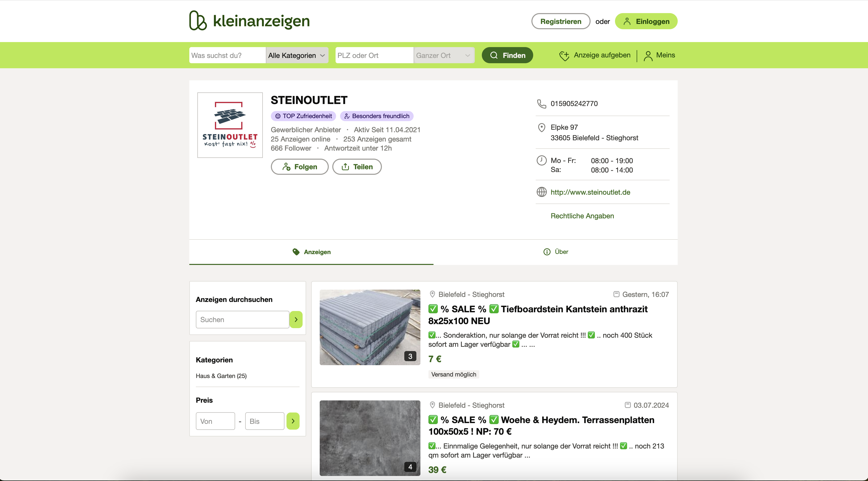
Task: Click the location pin icon beside Elpke 97
Action: click(x=541, y=127)
